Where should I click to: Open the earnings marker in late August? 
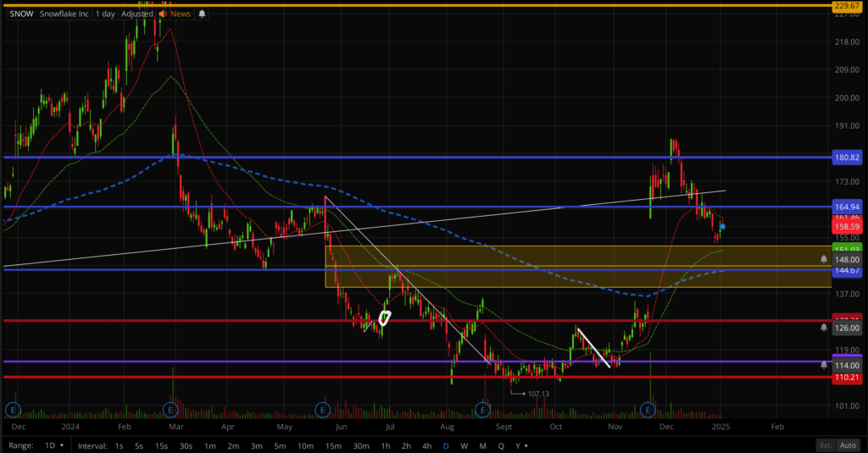[482, 410]
